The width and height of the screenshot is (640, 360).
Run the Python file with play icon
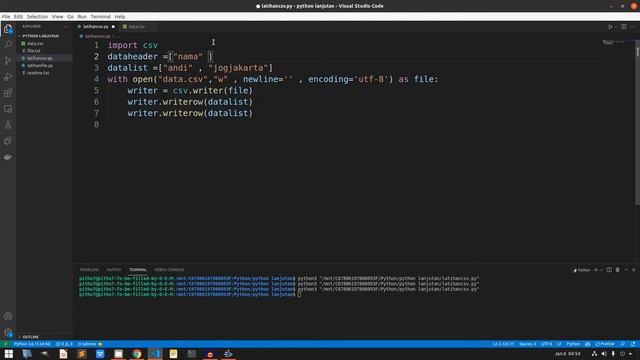pos(610,27)
